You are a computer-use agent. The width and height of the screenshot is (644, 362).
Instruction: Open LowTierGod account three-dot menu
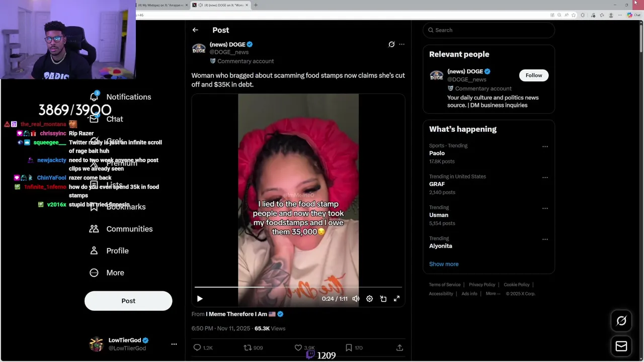point(174,344)
